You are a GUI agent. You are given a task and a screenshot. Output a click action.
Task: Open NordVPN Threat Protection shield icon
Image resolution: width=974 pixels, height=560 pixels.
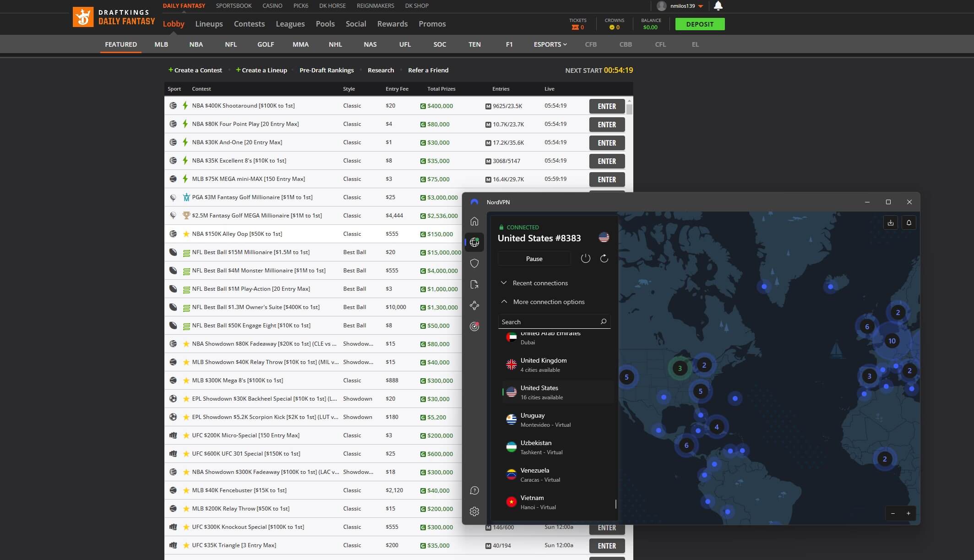[474, 263]
